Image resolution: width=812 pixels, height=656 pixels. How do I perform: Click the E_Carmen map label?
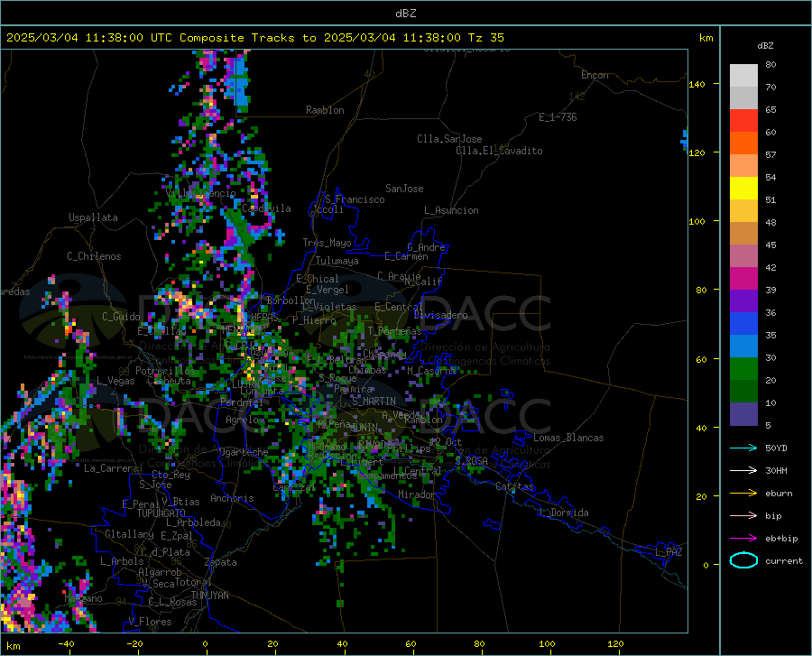pos(406,256)
